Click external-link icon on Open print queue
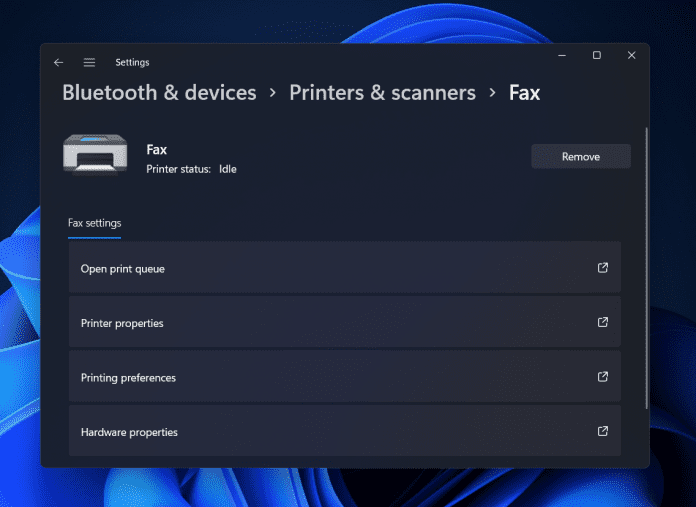 pyautogui.click(x=602, y=268)
